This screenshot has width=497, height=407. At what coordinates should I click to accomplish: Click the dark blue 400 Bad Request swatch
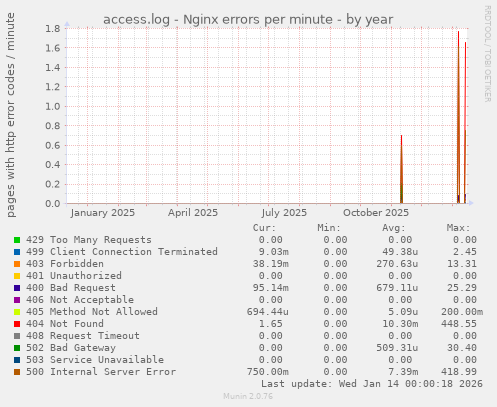pyautogui.click(x=17, y=288)
